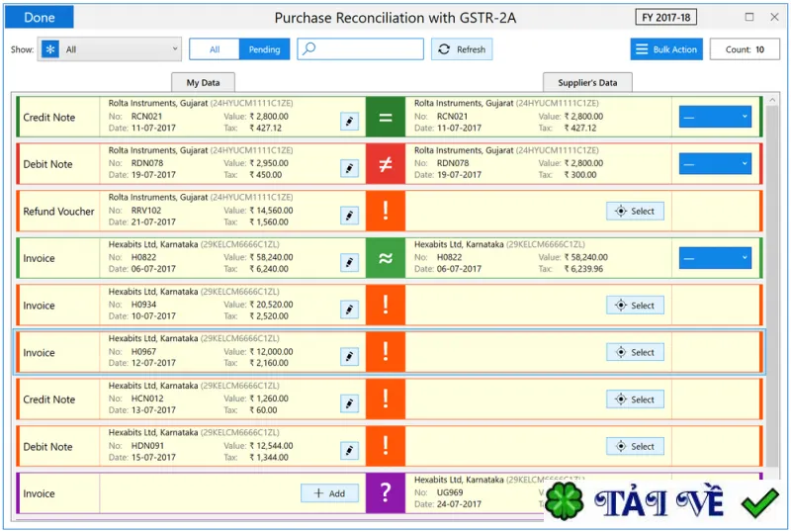Open action dropdown for Credit Note RCN021
This screenshot has width=791, height=532.
715,117
